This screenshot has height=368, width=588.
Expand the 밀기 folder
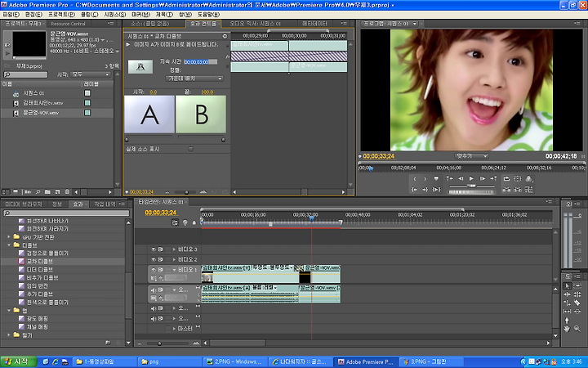coord(9,334)
